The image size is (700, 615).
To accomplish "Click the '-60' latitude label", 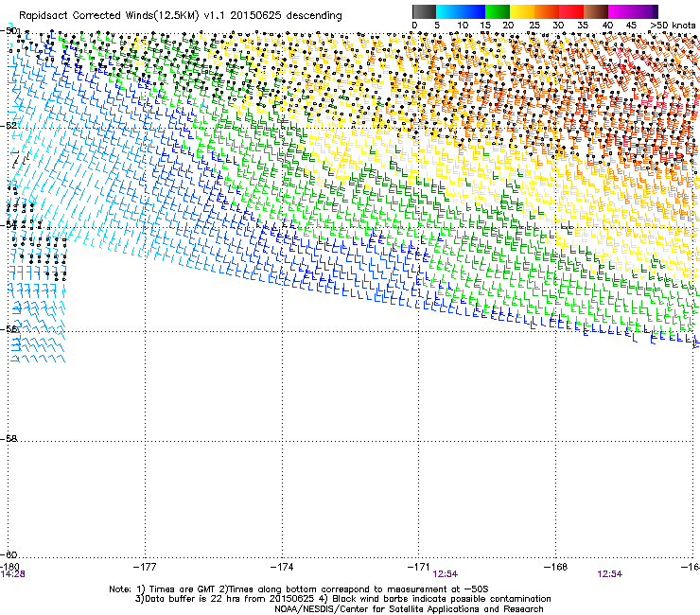I will [9, 555].
